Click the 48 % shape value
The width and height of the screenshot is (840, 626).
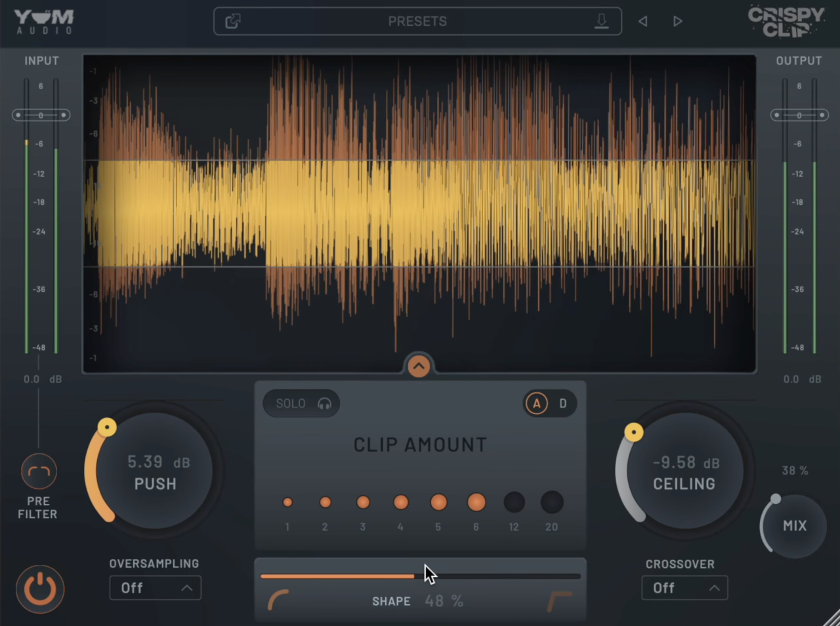point(444,601)
